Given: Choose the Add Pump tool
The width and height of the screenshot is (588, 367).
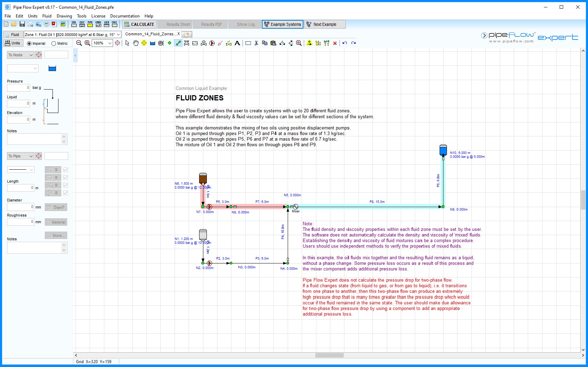Looking at the screenshot, I should pos(212,43).
